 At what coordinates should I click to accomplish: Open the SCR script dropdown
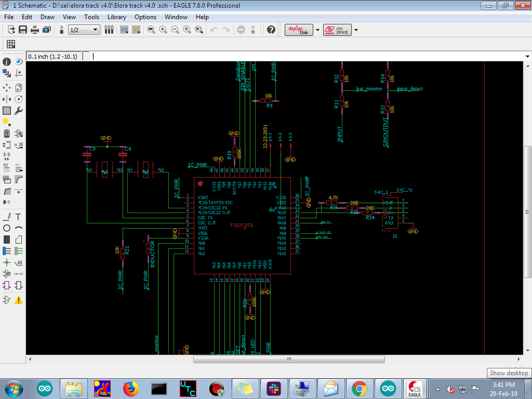(x=124, y=30)
